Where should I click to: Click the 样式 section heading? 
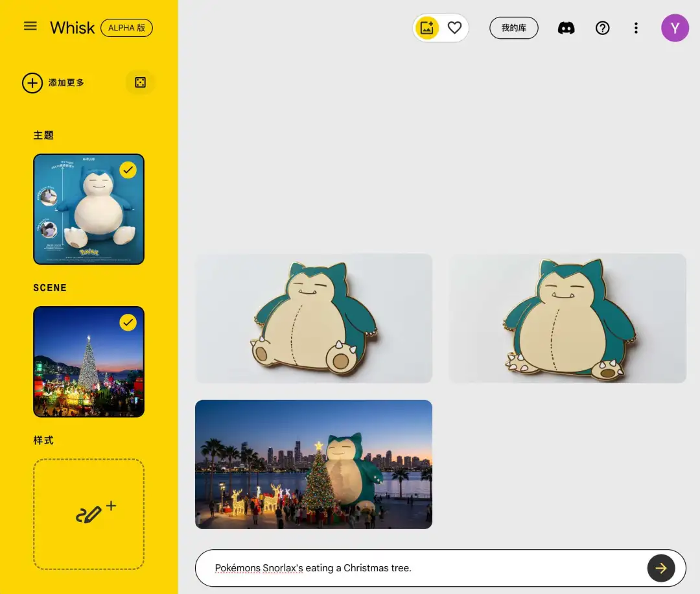pos(43,440)
